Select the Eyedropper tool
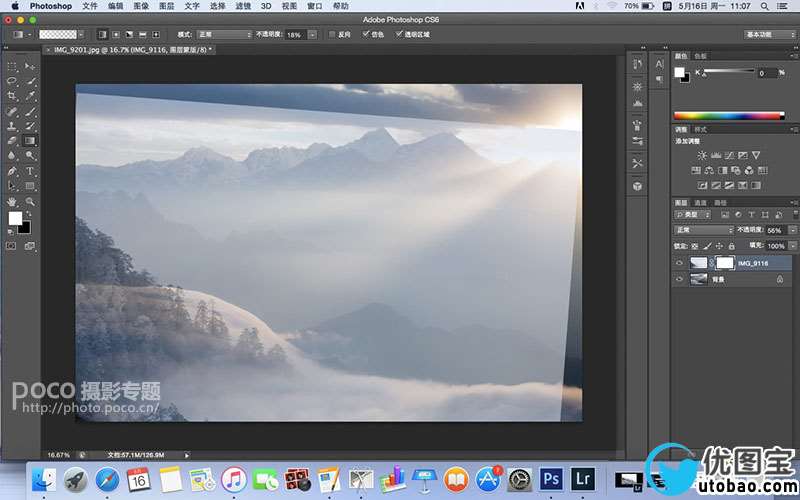 coord(30,96)
